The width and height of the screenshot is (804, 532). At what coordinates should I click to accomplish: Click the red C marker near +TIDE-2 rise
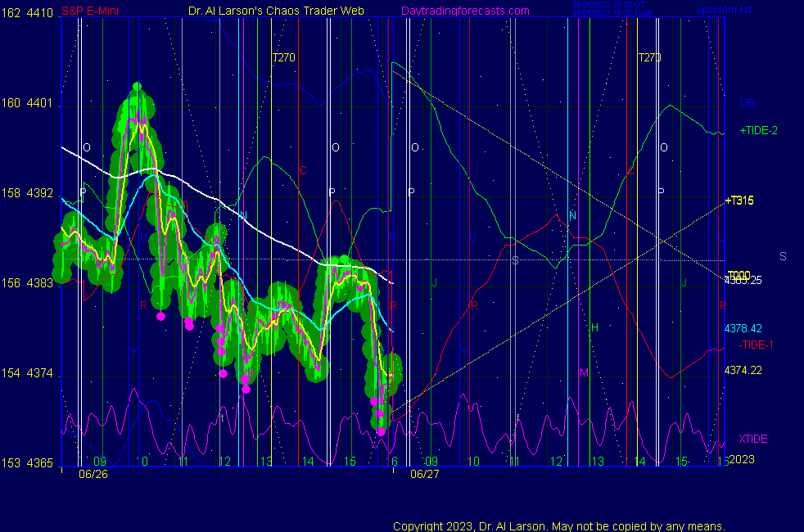point(630,171)
